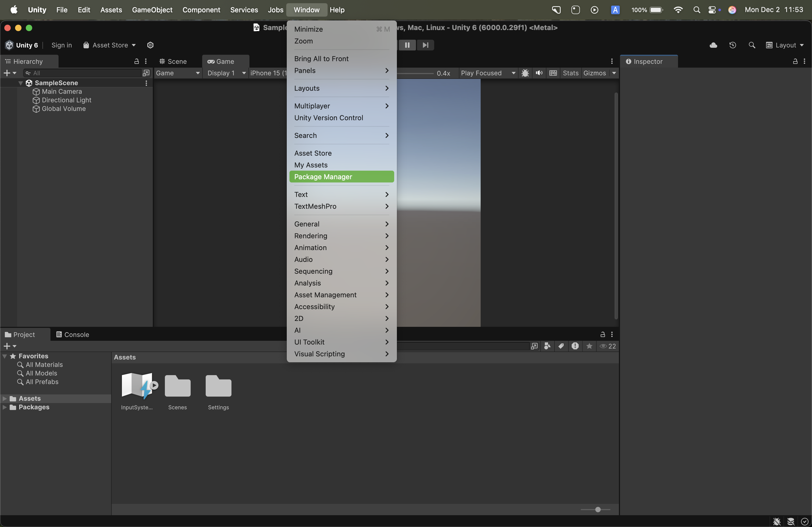Open the Undo History clock icon
This screenshot has width=812, height=527.
coord(733,45)
